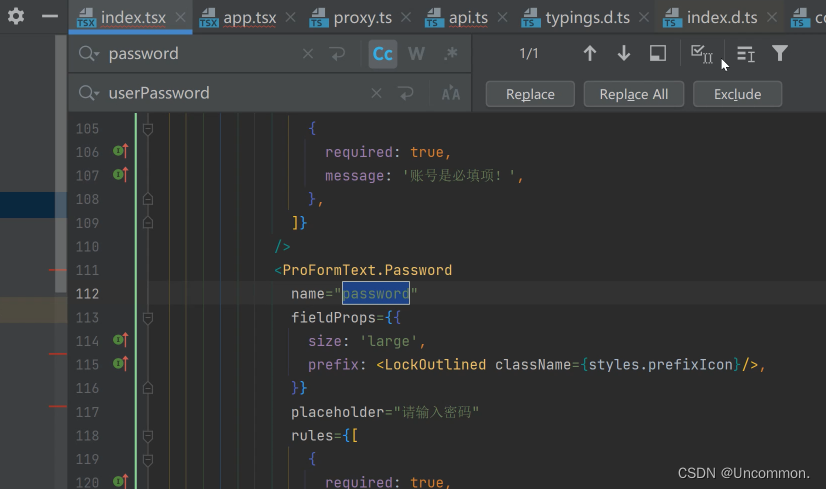Viewport: 826px width, 489px height.
Task: Clear the find field text
Action: (x=308, y=53)
